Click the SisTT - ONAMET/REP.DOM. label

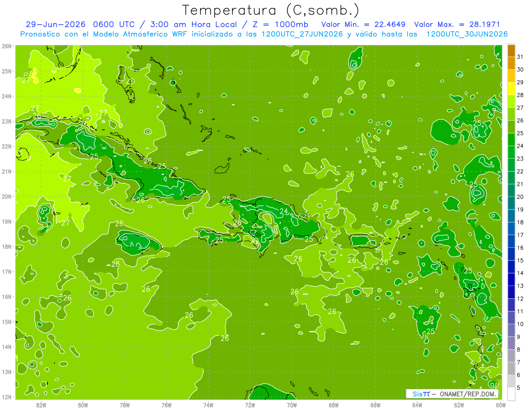point(452,394)
